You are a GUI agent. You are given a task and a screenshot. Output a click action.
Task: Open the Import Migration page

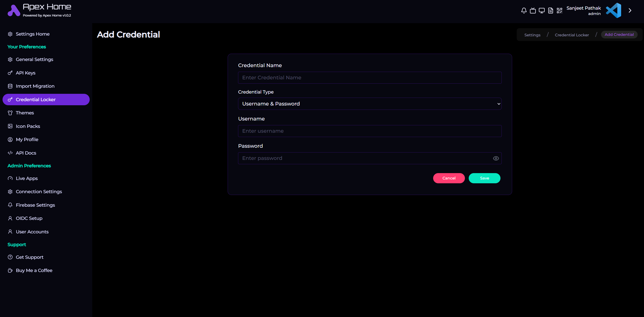35,86
